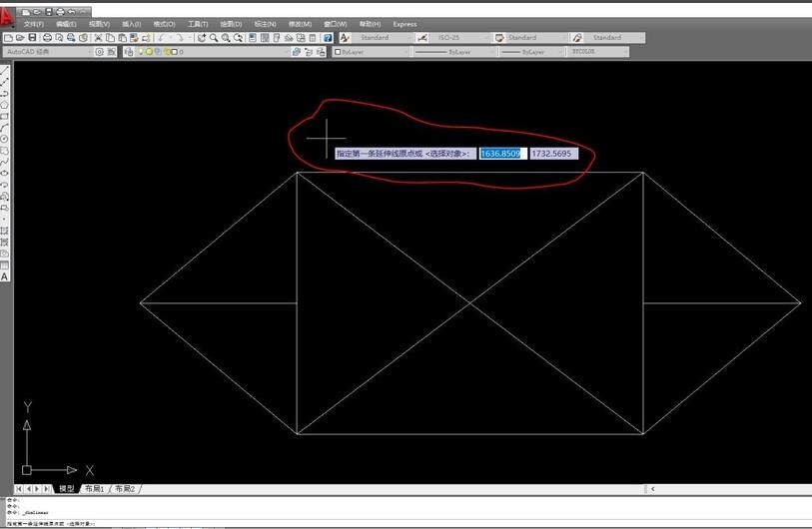Open the Table Style Standard dropdown
Viewport: 812px width, 529px height.
[x=537, y=38]
